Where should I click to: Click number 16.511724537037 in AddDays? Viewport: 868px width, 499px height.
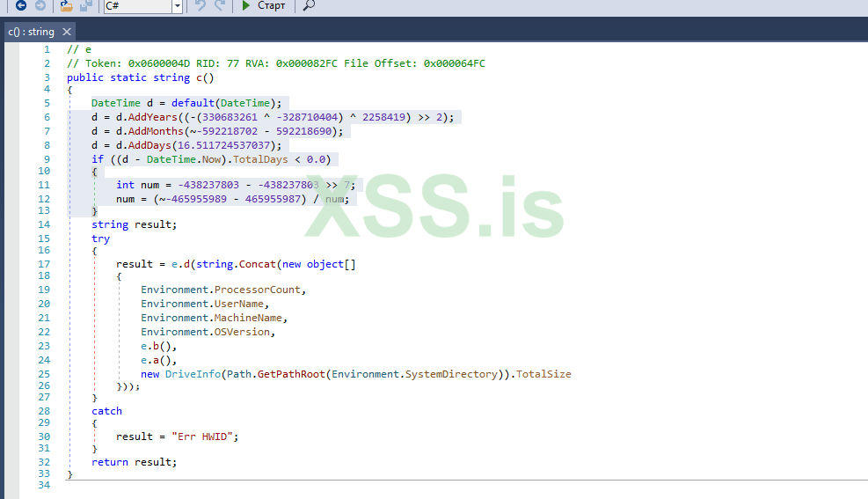click(223, 146)
